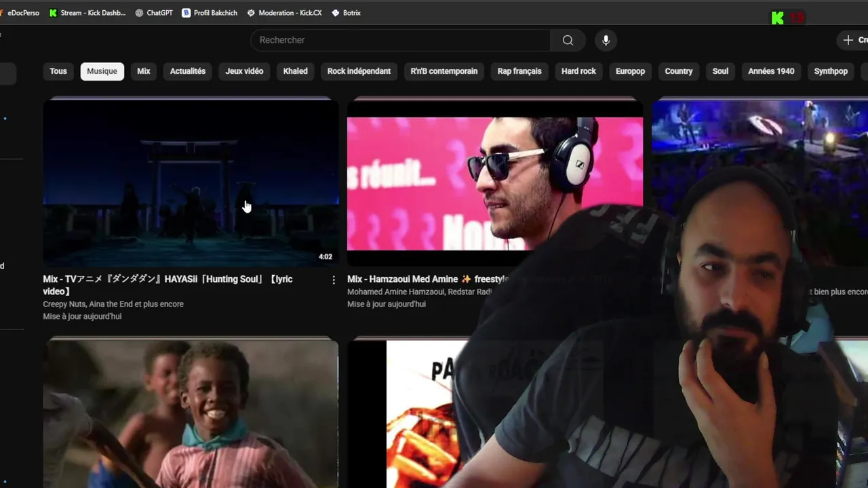The width and height of the screenshot is (868, 488).
Task: Select the Rock indépendant chip
Action: click(359, 71)
